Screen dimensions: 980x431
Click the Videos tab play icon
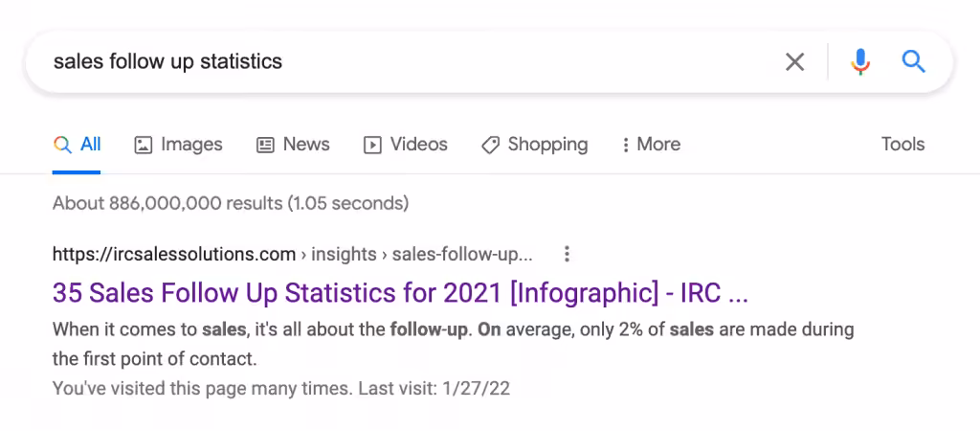[372, 145]
